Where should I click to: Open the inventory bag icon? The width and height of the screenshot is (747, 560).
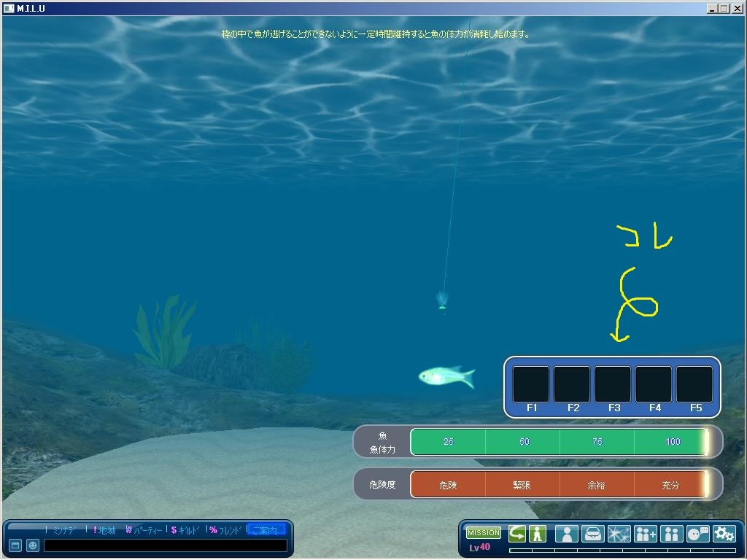coord(593,534)
